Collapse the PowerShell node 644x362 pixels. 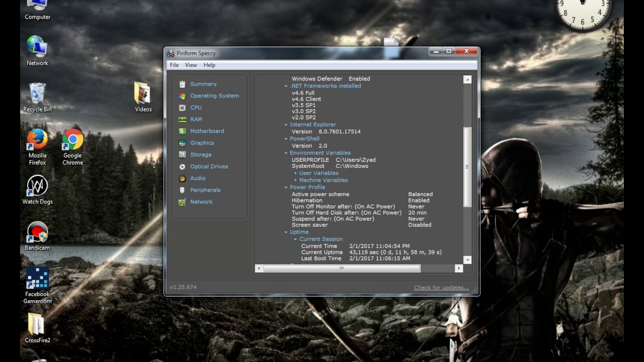(286, 139)
